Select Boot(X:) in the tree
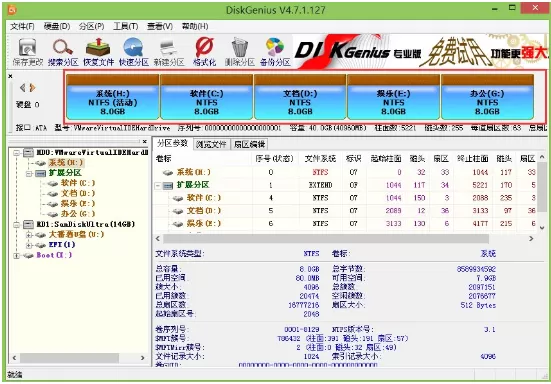 click(x=54, y=255)
